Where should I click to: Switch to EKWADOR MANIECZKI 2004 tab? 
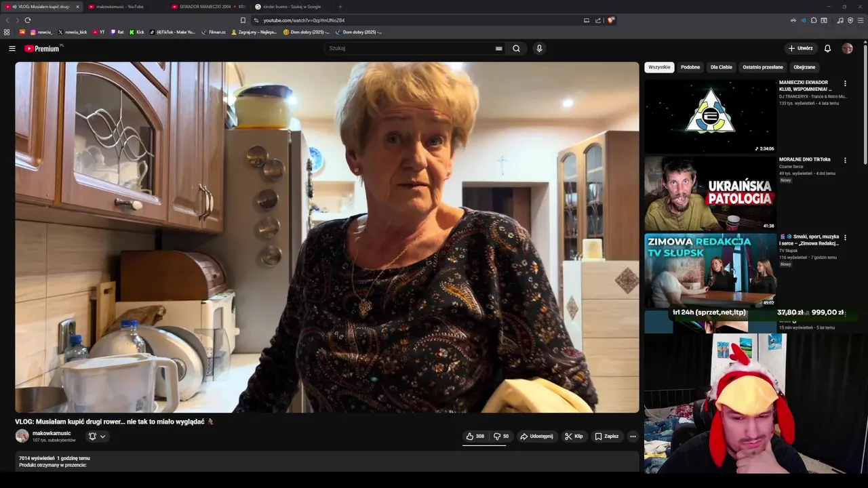[208, 7]
